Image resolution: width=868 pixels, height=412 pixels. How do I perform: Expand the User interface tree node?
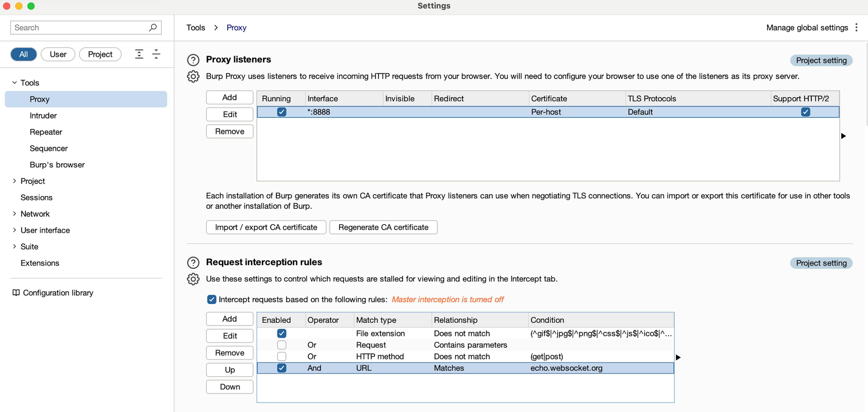14,230
